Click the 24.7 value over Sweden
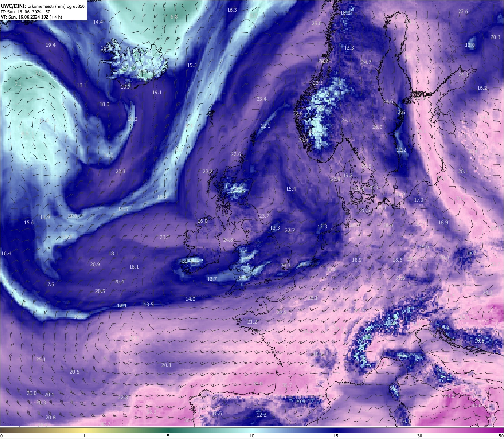The height and width of the screenshot is (439, 504). click(366, 62)
